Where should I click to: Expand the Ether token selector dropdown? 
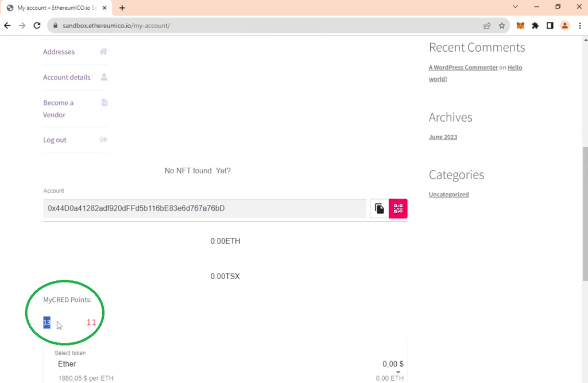click(398, 372)
